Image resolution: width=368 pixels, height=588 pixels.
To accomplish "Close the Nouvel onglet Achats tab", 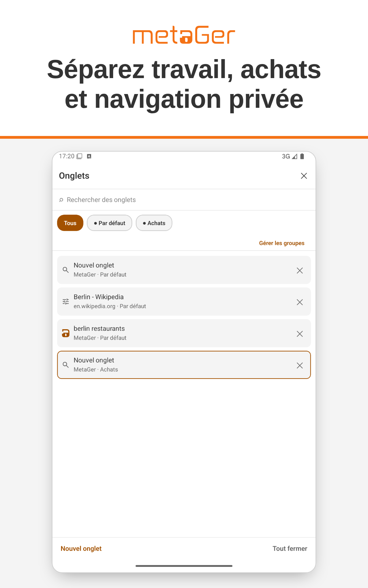I will pos(300,365).
